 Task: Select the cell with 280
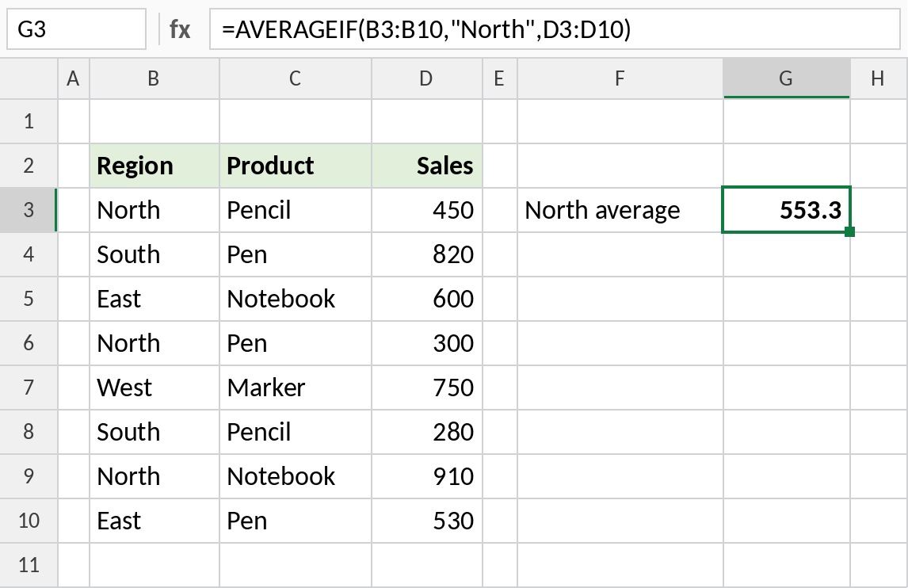(x=427, y=432)
